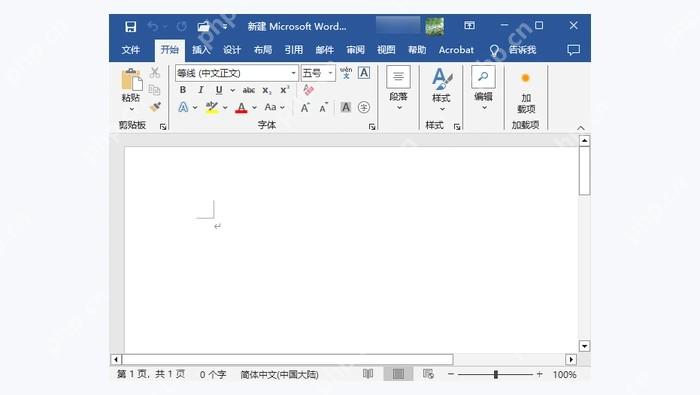This screenshot has height=395, width=700.
Task: Switch to the 视图 tab
Action: tap(386, 50)
